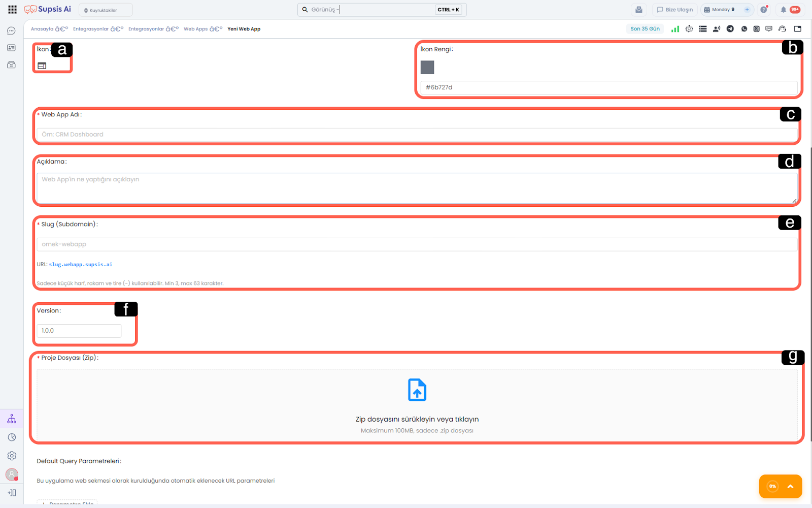Open the reports pie chart icon
This screenshot has height=508, width=812.
tap(12, 437)
